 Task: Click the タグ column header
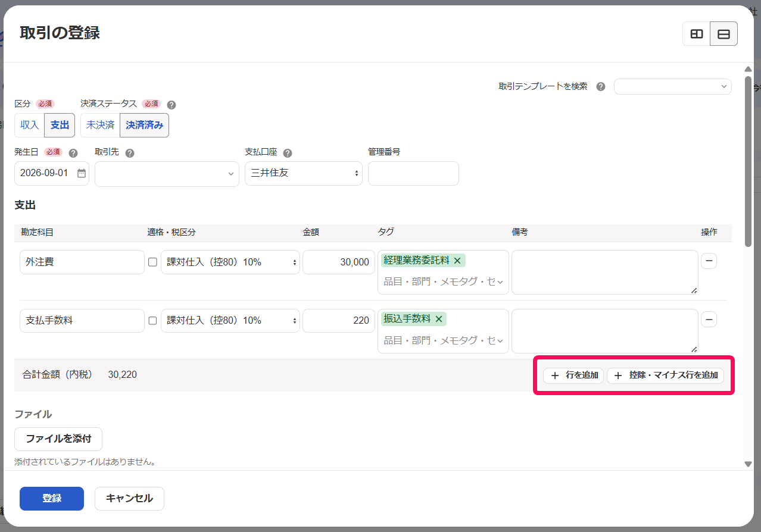point(386,233)
